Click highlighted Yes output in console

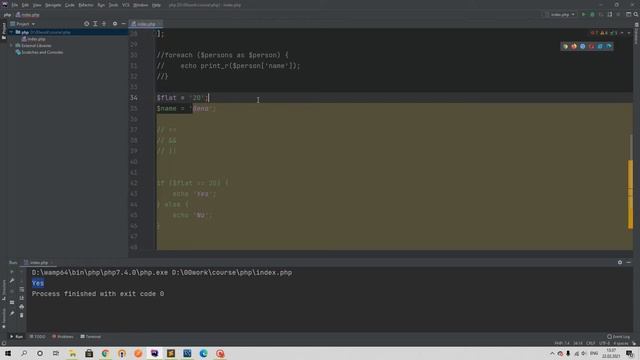pos(38,283)
